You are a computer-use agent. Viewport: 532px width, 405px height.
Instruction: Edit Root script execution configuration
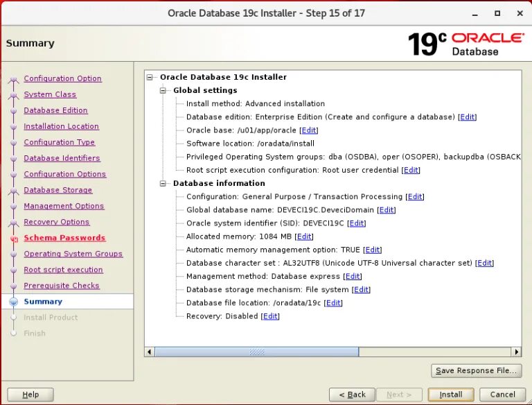[411, 170]
